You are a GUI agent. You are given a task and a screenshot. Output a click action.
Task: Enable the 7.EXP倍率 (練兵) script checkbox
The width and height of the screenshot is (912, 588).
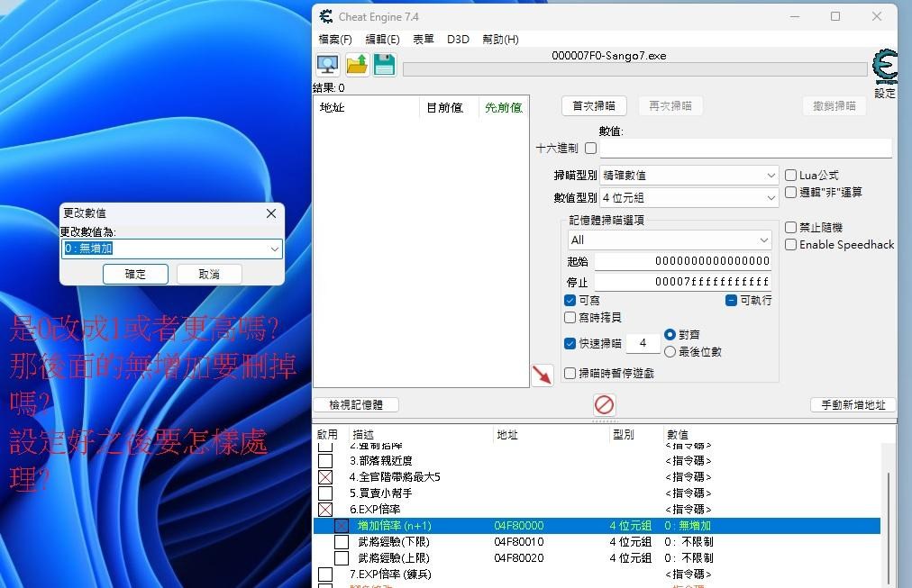(325, 574)
